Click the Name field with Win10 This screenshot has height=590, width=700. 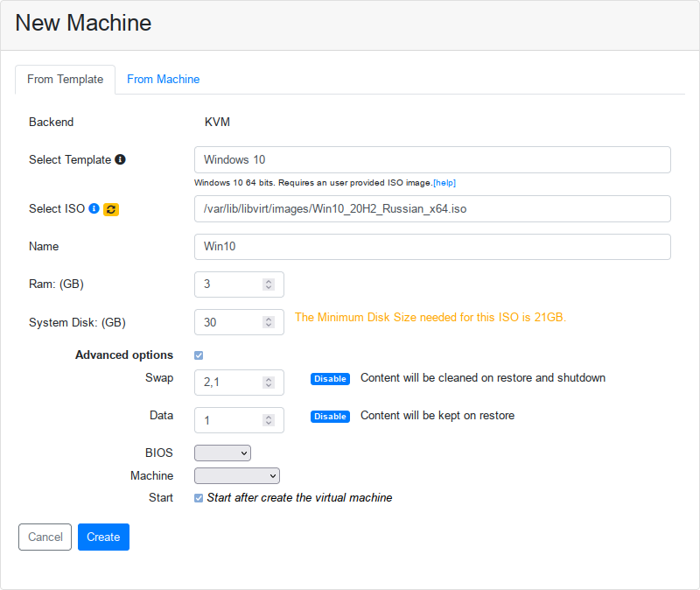432,247
